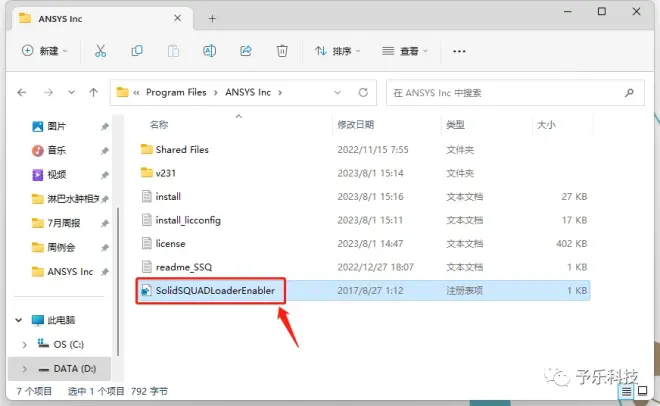
Task: Open the 查看 (View) dropdown
Action: (405, 51)
